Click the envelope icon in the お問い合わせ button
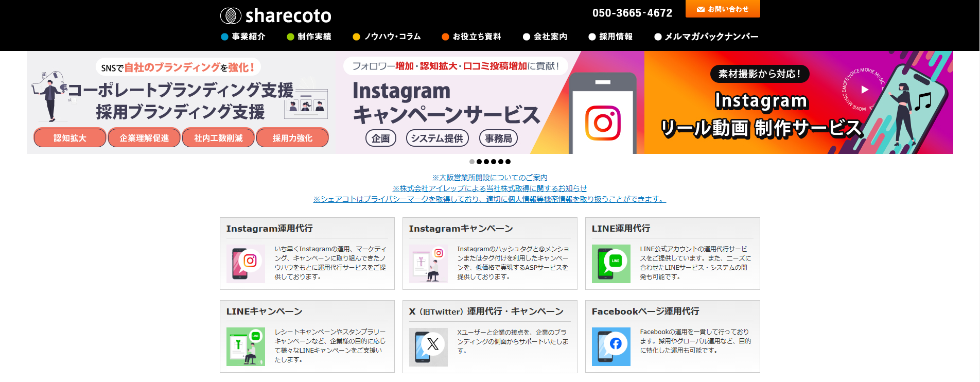Image resolution: width=980 pixels, height=382 pixels. click(701, 9)
